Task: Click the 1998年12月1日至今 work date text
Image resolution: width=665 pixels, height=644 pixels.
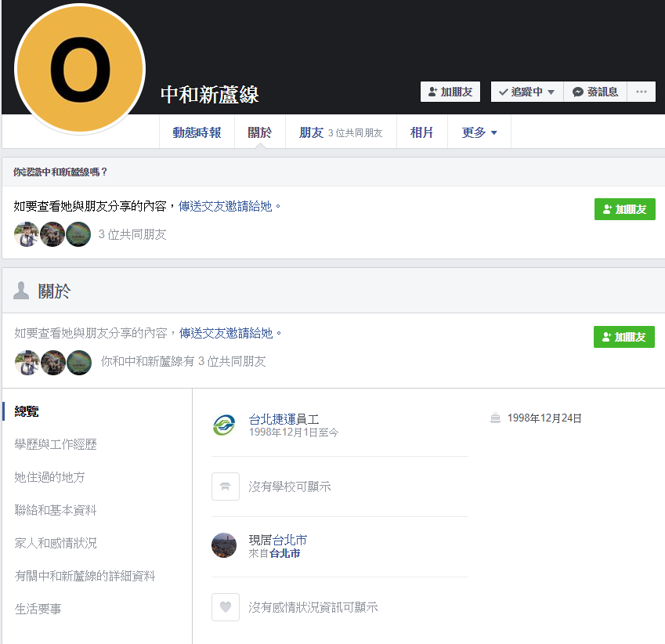Action: 294,432
